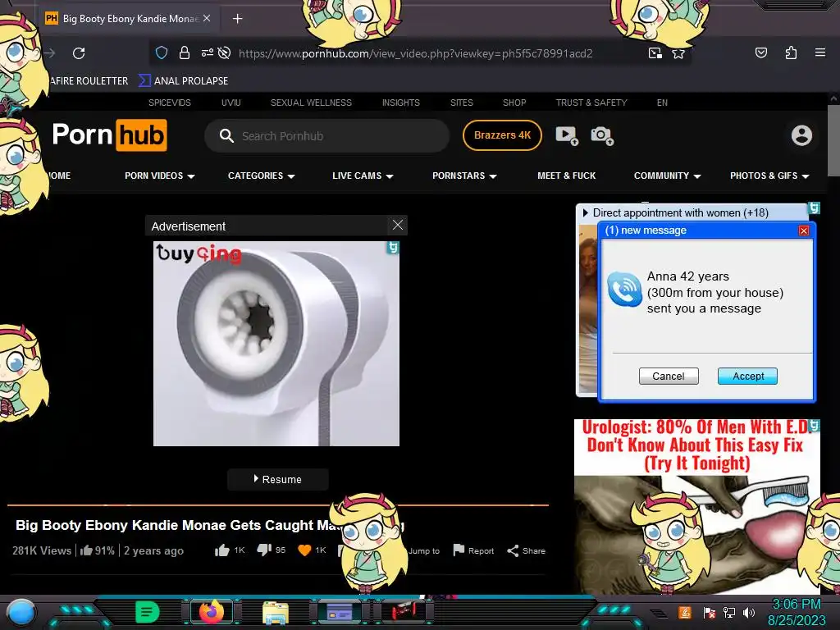Open the EN language selector

[662, 103]
